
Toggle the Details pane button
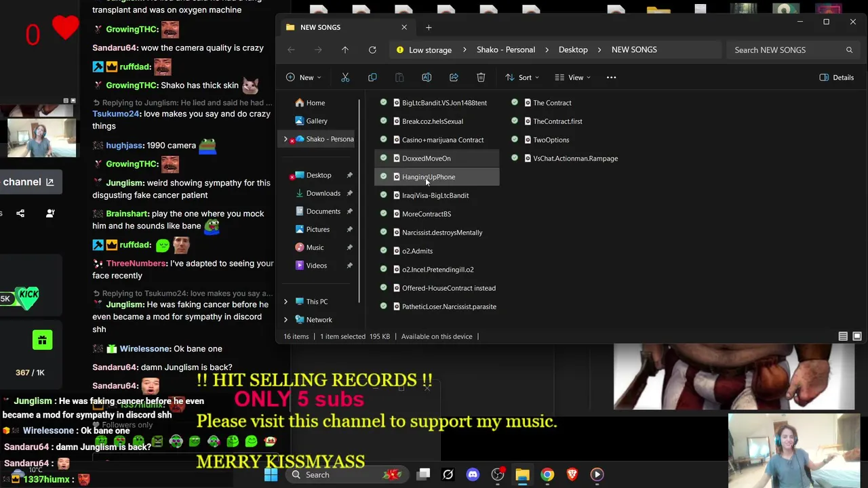(x=837, y=77)
